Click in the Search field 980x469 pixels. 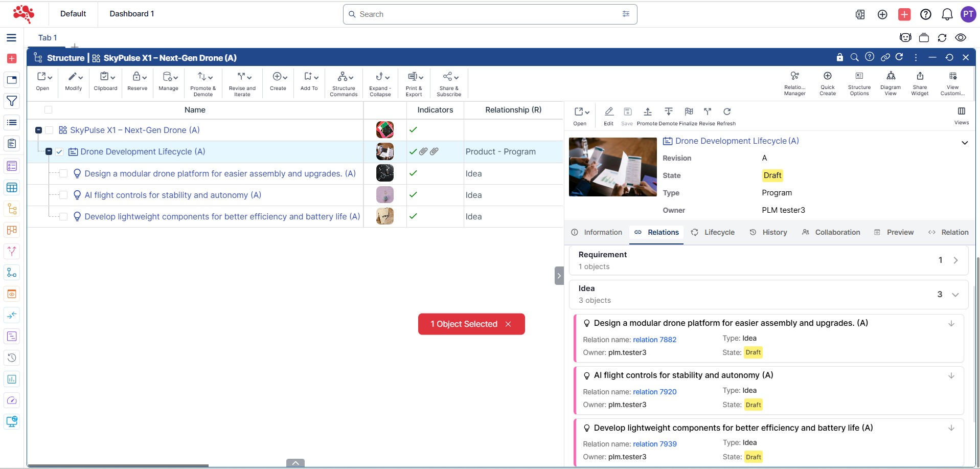click(486, 14)
